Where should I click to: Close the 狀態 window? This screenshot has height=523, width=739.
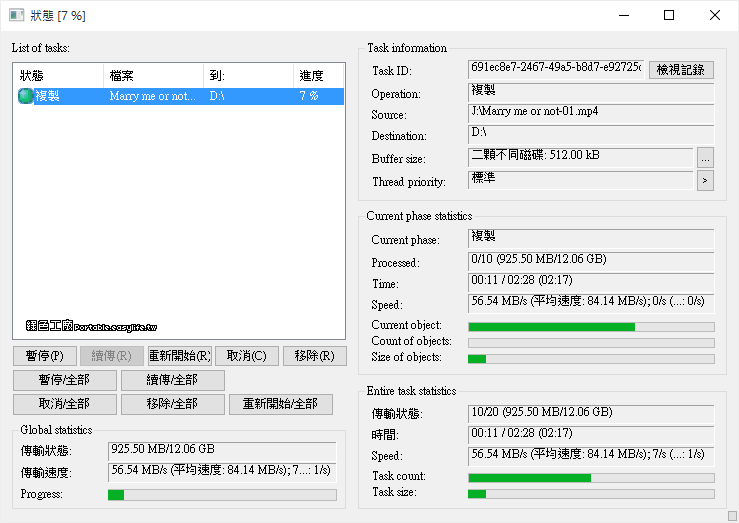(714, 15)
